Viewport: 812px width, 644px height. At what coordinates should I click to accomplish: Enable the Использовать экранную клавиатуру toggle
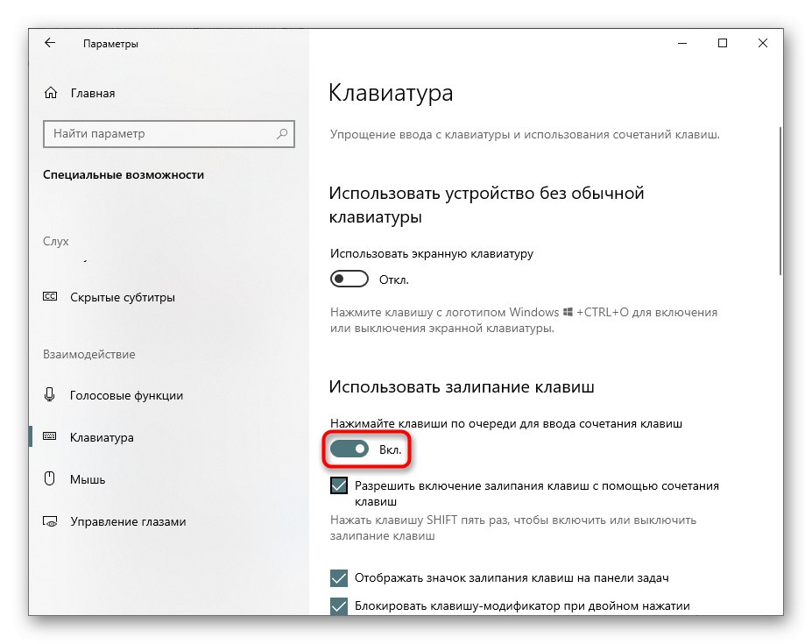(x=349, y=278)
